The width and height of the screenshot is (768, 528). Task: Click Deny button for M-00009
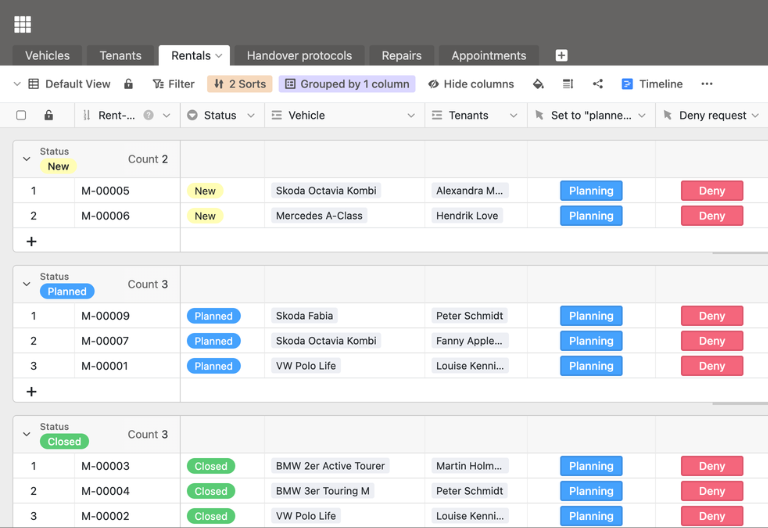coord(711,316)
